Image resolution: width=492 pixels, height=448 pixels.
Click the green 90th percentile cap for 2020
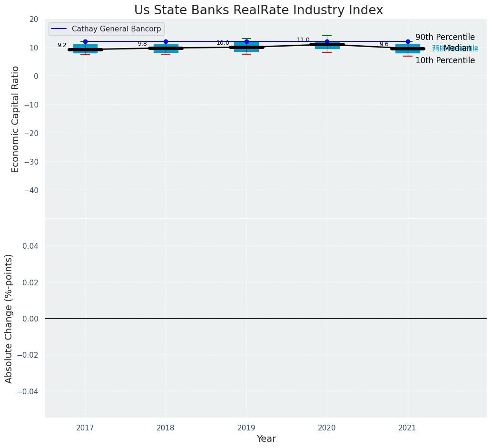point(327,36)
